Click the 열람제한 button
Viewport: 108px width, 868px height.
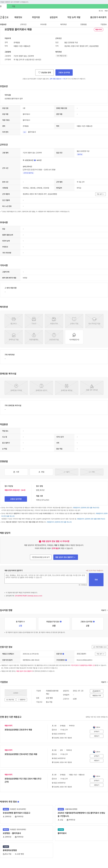tap(22, 700)
